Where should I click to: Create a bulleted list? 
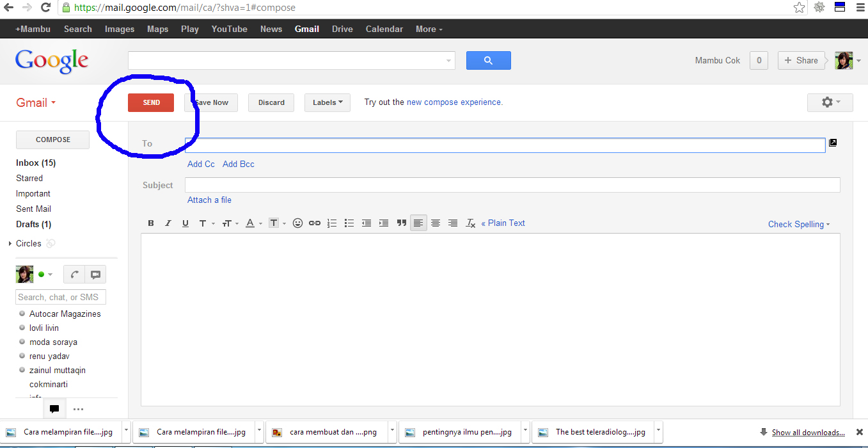[349, 223]
